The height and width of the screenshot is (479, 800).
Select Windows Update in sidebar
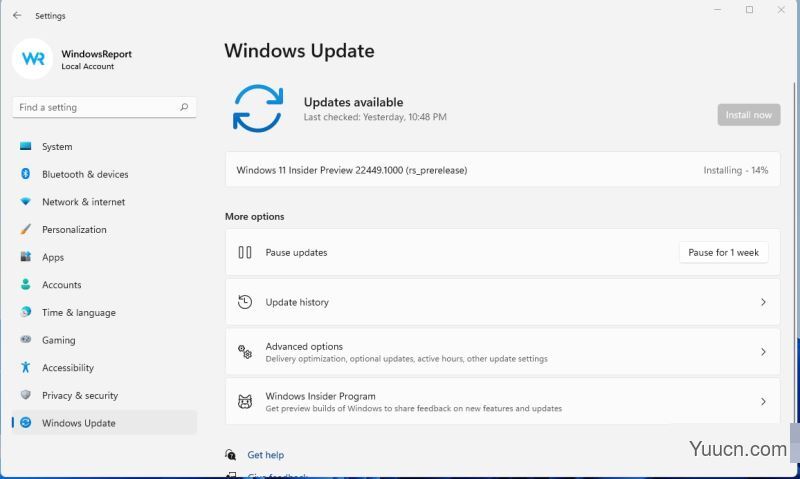click(x=104, y=422)
